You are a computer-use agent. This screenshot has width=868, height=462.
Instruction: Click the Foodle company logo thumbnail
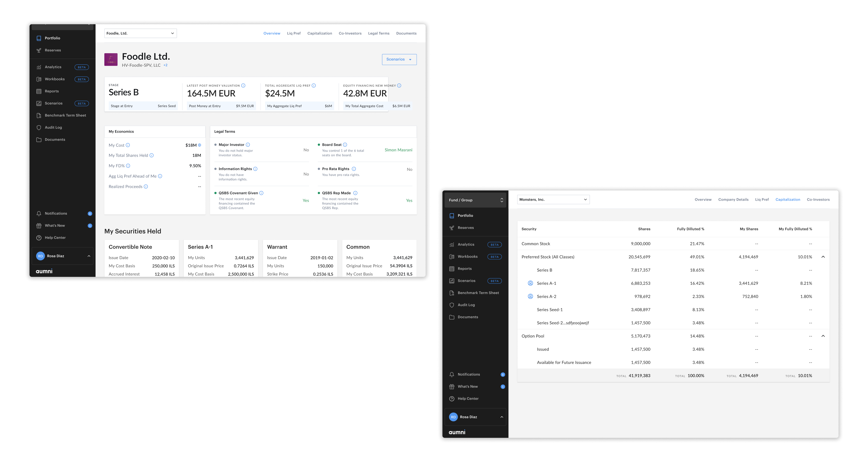[x=111, y=60]
